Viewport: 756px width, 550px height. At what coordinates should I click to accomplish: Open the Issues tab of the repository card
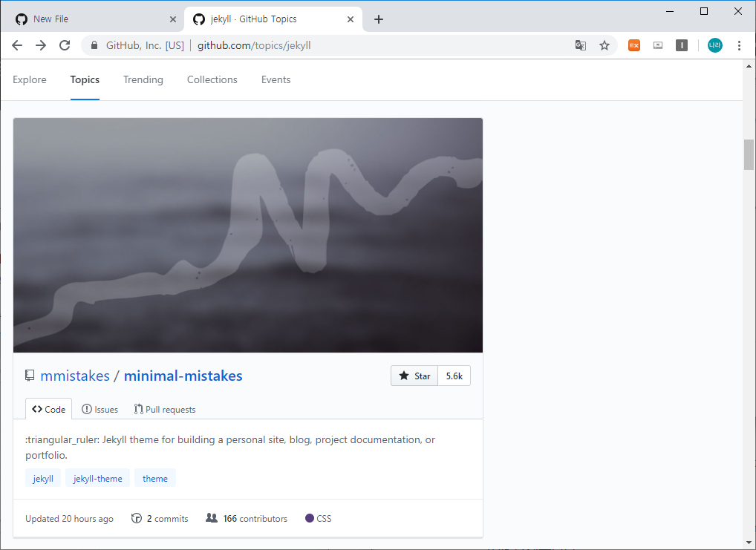pyautogui.click(x=100, y=409)
